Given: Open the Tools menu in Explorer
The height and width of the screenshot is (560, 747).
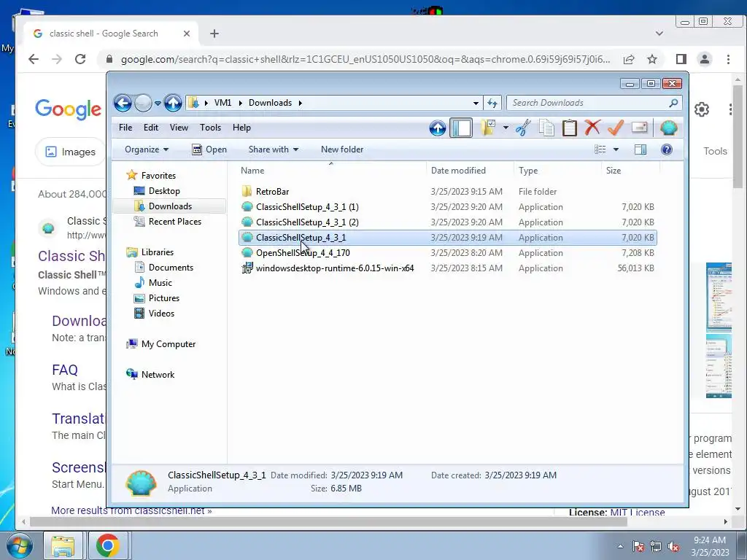Looking at the screenshot, I should click(x=210, y=128).
